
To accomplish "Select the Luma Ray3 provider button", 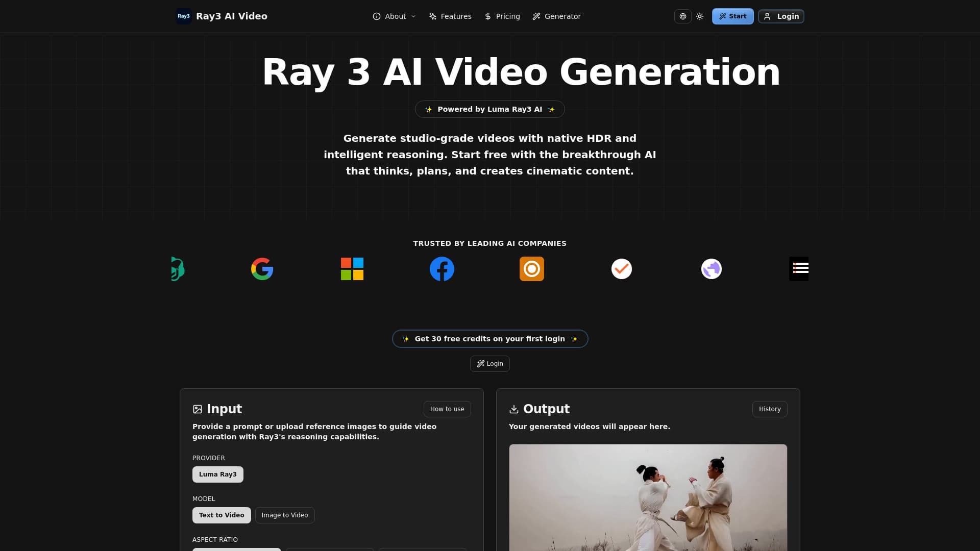I will [x=218, y=474].
